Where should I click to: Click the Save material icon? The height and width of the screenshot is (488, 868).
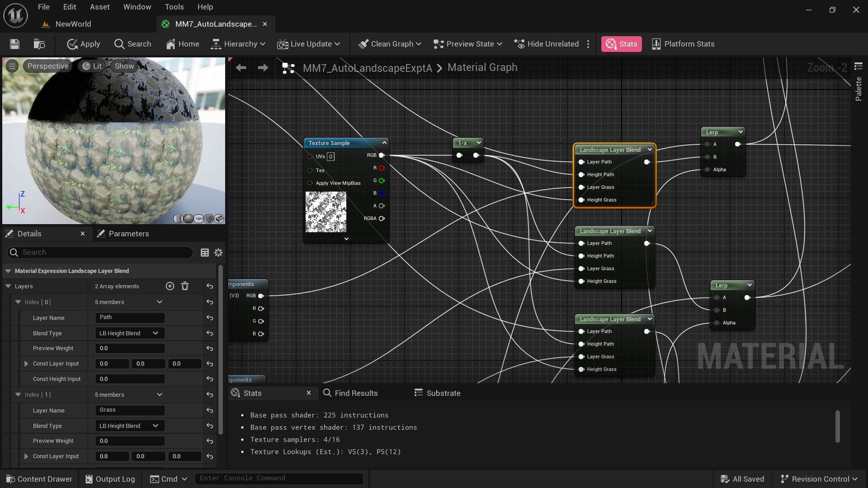pos(14,44)
